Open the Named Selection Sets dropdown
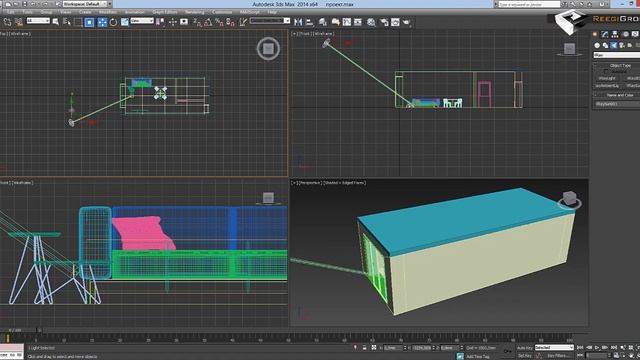The width and height of the screenshot is (640, 360). pyautogui.click(x=270, y=21)
